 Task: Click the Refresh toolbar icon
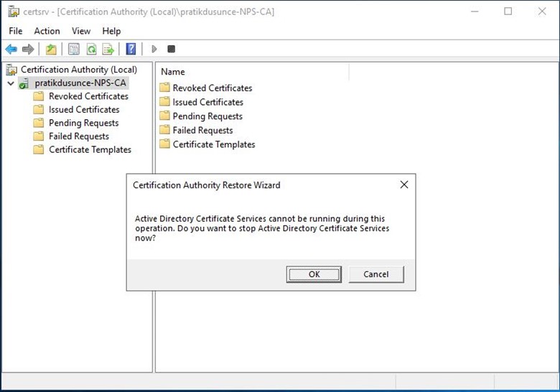click(91, 49)
